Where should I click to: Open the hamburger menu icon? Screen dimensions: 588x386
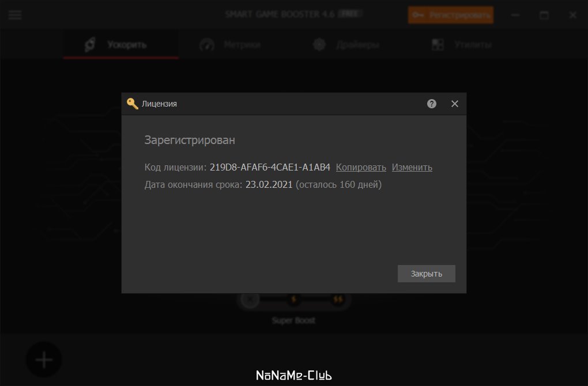tap(15, 15)
